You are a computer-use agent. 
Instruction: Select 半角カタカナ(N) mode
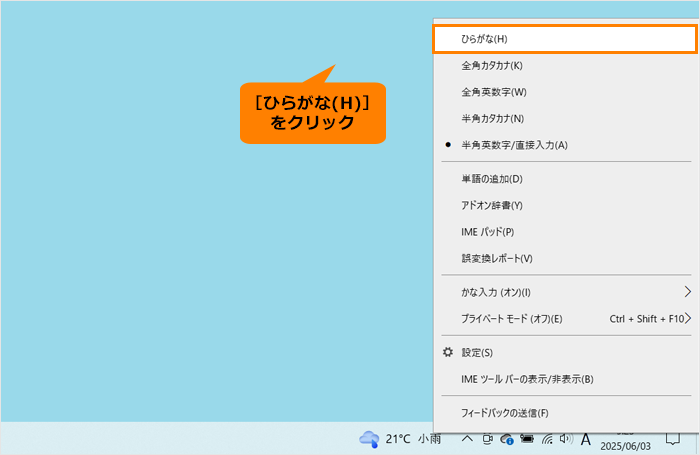click(565, 119)
